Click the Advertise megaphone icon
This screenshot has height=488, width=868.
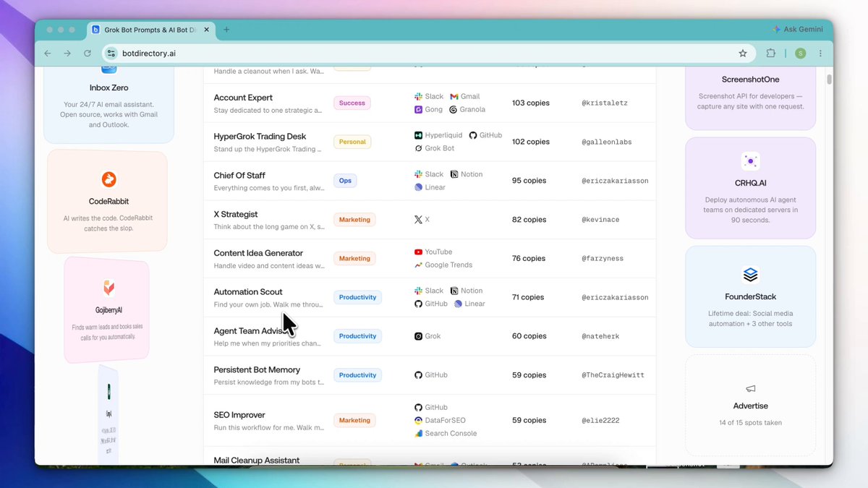750,389
